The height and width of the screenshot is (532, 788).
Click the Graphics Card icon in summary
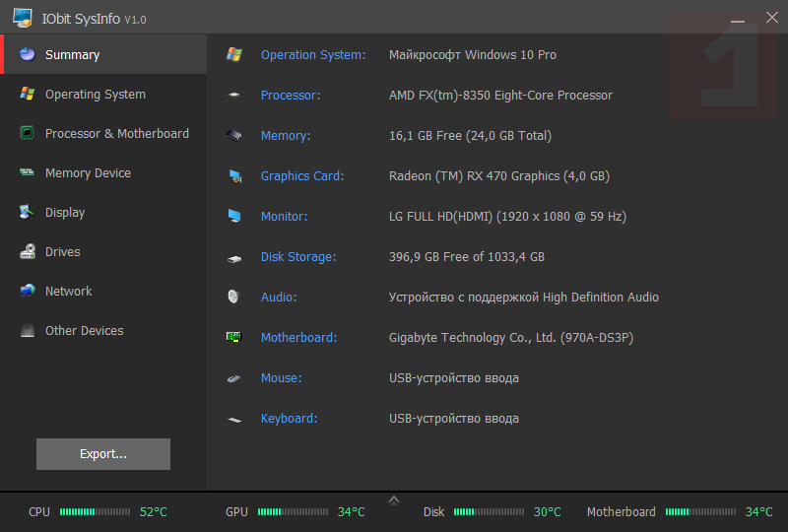(234, 176)
